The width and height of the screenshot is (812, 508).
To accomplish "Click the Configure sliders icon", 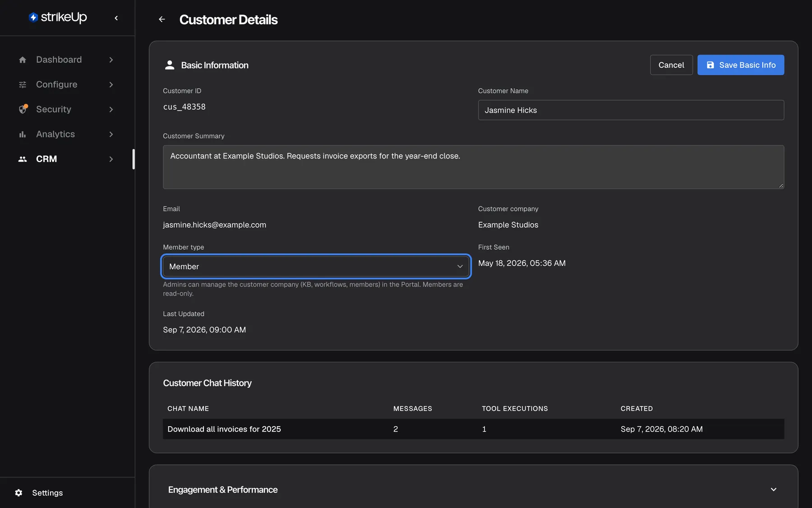I will coord(23,84).
